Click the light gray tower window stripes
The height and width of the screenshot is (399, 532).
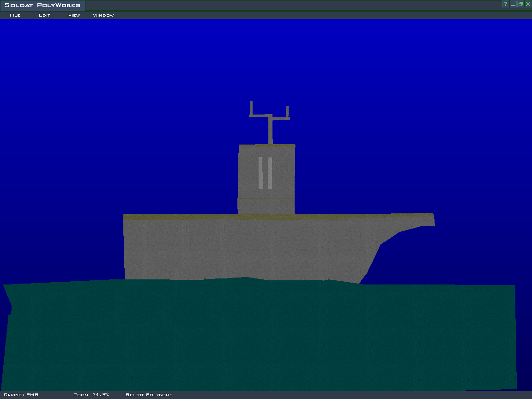[x=261, y=173]
